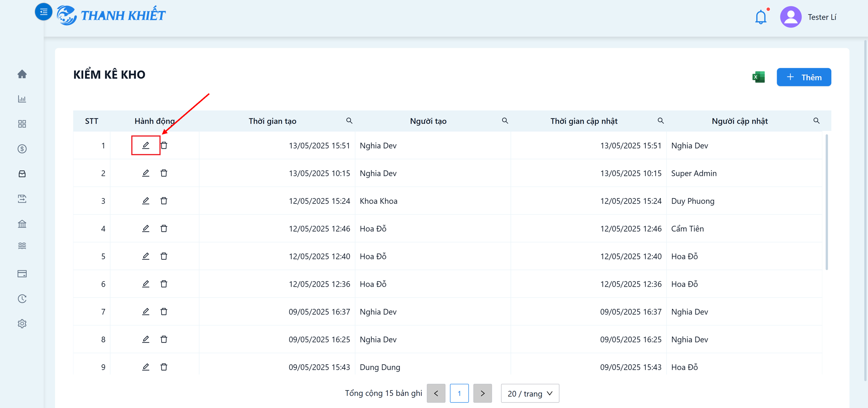Screen dimensions: 868x408
Task: Open the Thanh Khiết logo home link
Action: coord(111,16)
